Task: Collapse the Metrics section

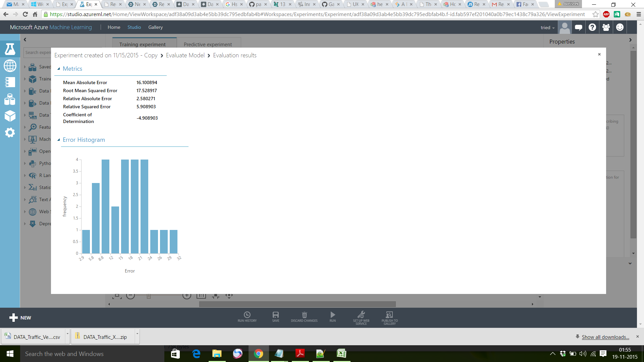Action: click(x=59, y=69)
